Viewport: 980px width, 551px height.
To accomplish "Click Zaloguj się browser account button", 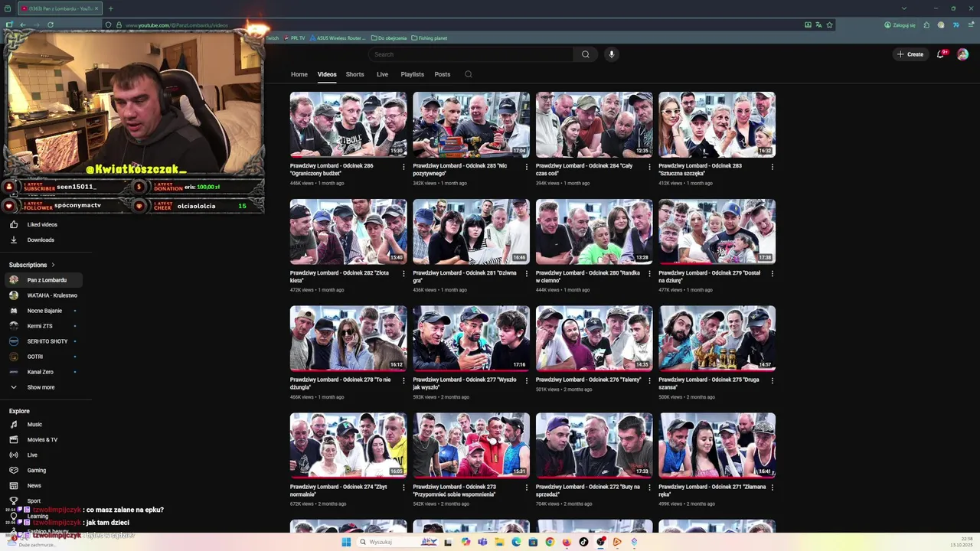I will (900, 24).
